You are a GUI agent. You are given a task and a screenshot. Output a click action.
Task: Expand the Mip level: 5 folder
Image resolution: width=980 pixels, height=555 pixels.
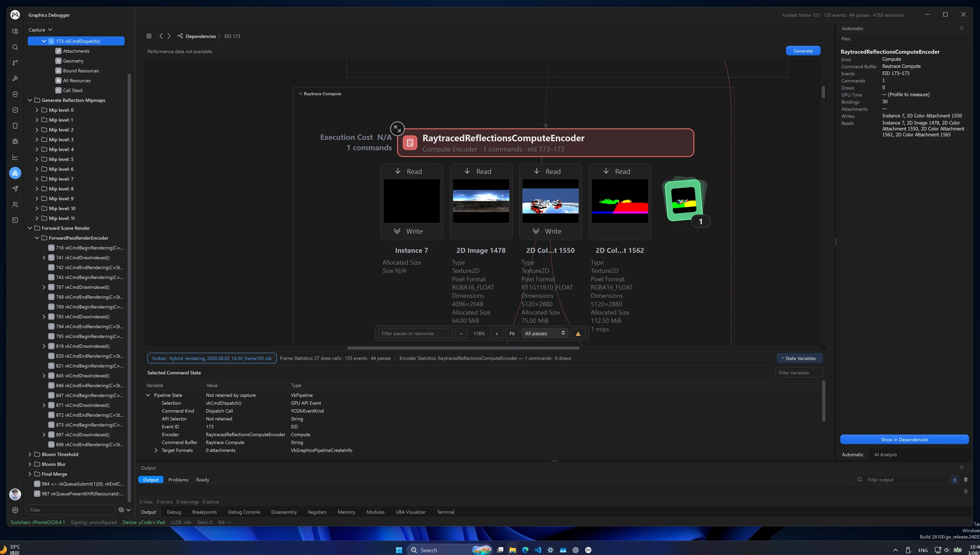click(x=37, y=159)
